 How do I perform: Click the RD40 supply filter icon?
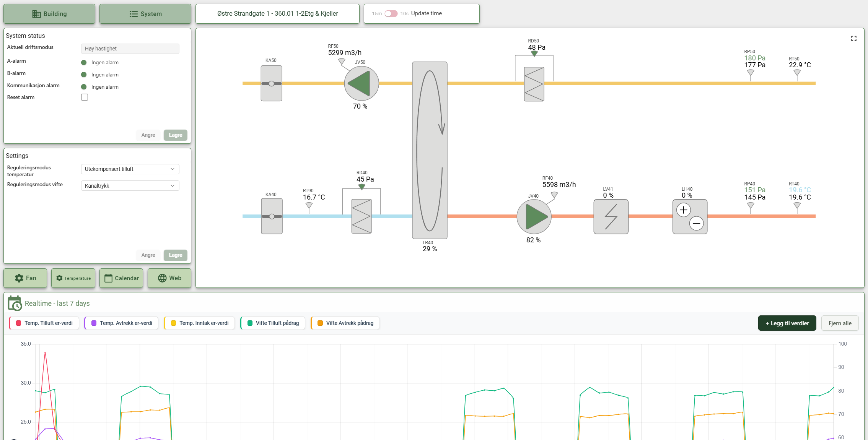click(362, 216)
